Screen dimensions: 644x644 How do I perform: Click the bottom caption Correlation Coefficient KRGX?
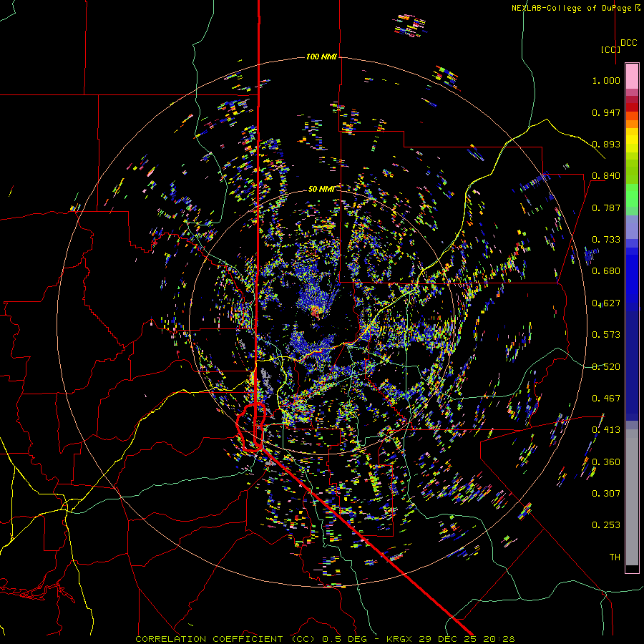(x=325, y=639)
